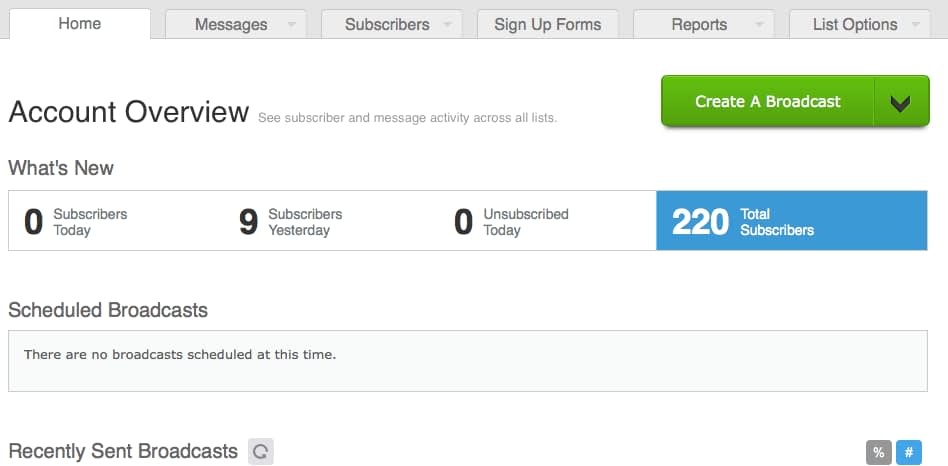The height and width of the screenshot is (466, 948).
Task: Expand the List Options dropdown arrow
Action: [x=916, y=25]
